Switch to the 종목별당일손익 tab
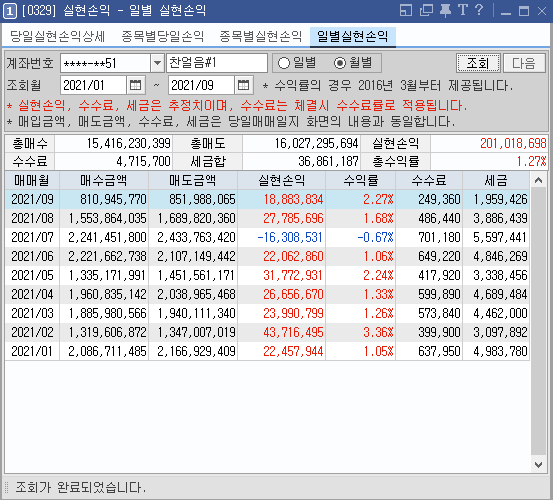The width and height of the screenshot is (553, 500). (163, 36)
